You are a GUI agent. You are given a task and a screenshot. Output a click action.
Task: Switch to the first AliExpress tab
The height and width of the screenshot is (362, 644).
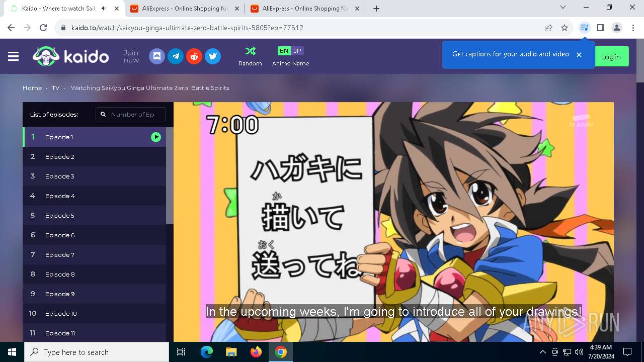[x=184, y=9]
